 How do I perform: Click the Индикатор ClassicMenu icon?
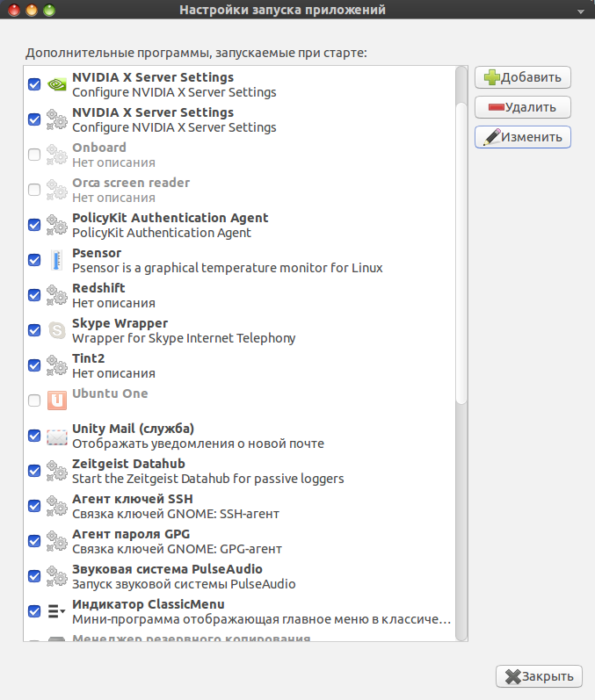click(x=56, y=611)
